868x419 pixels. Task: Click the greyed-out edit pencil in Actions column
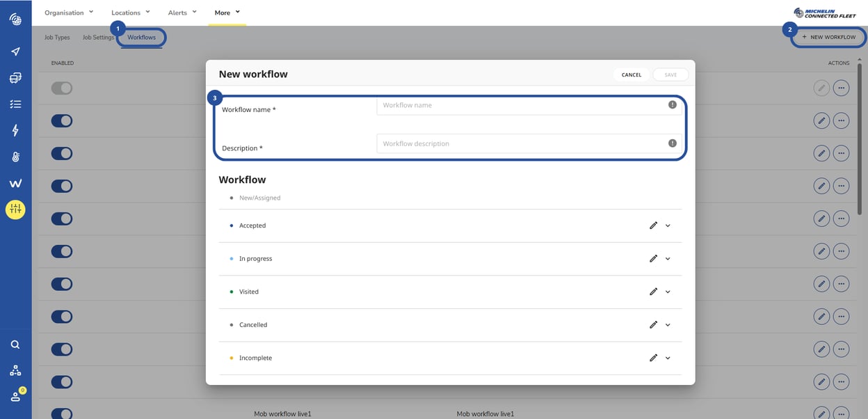(x=821, y=88)
